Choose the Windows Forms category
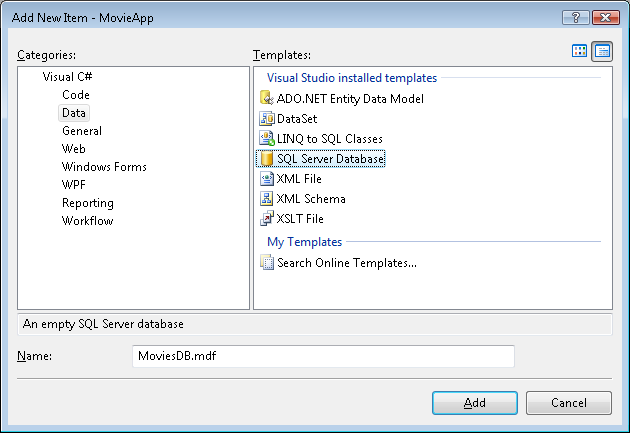This screenshot has width=630, height=433. 104,167
